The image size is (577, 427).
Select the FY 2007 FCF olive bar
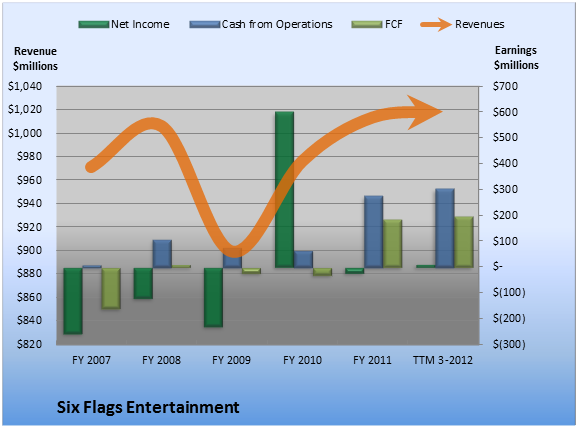(x=111, y=288)
